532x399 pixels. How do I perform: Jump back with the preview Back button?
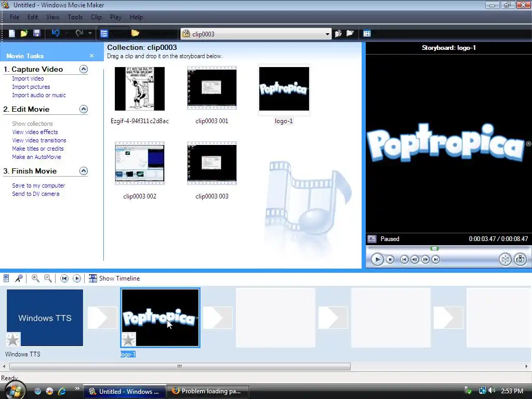click(404, 260)
